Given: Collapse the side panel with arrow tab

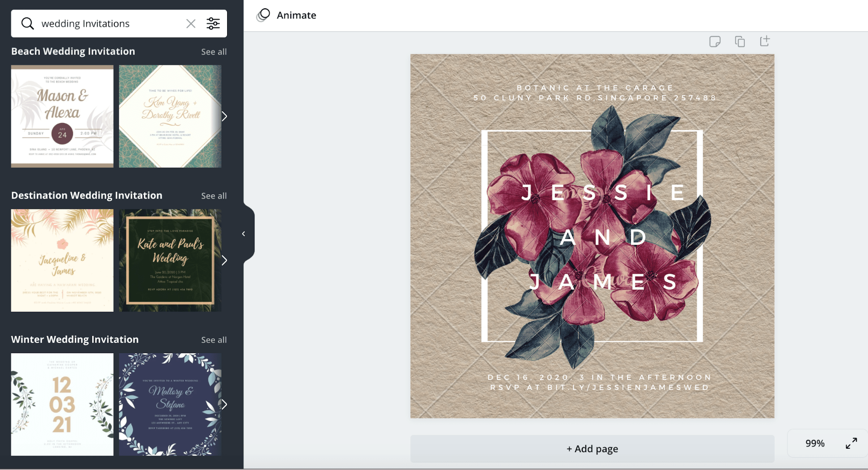Looking at the screenshot, I should click(244, 234).
